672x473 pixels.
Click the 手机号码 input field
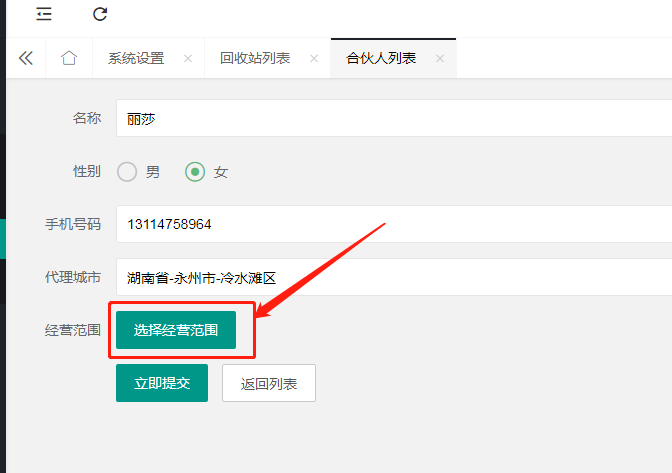pos(394,224)
